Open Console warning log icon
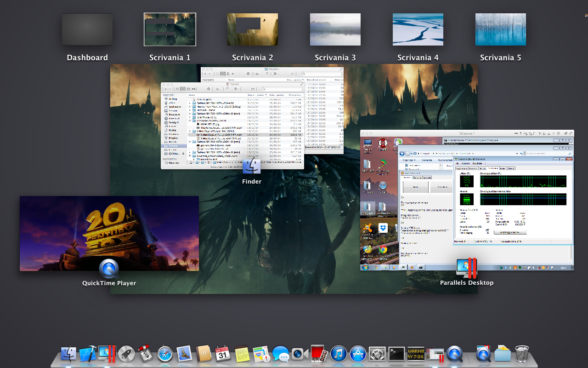Viewport: 588px width, 368px height. [x=416, y=354]
